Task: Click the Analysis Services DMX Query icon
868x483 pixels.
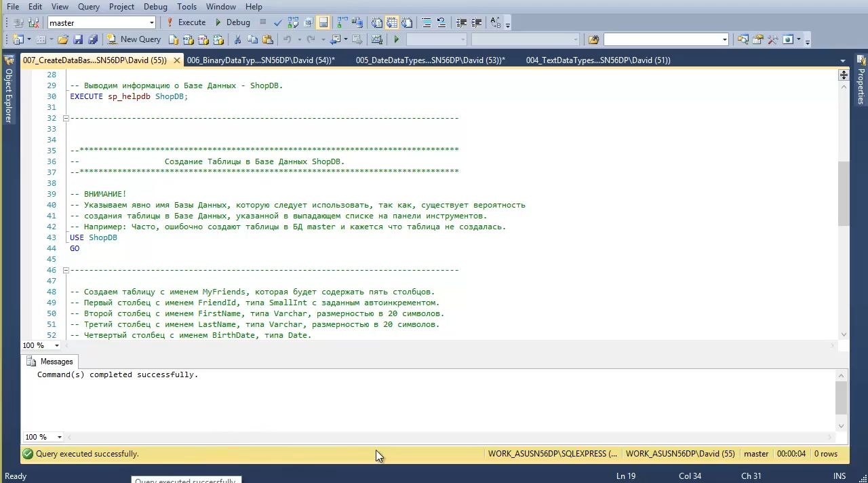Action: [x=203, y=39]
